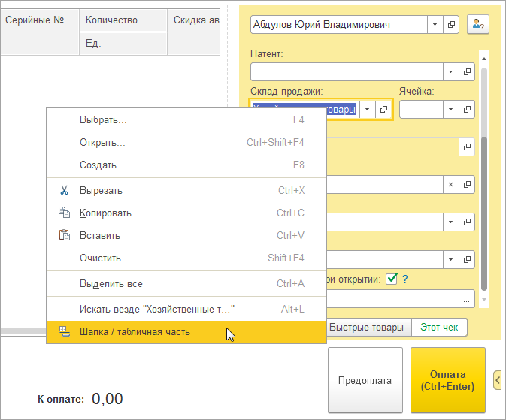Click the open-form icon beside Склад продажи
Screen dimensions: 506x420
click(383, 110)
